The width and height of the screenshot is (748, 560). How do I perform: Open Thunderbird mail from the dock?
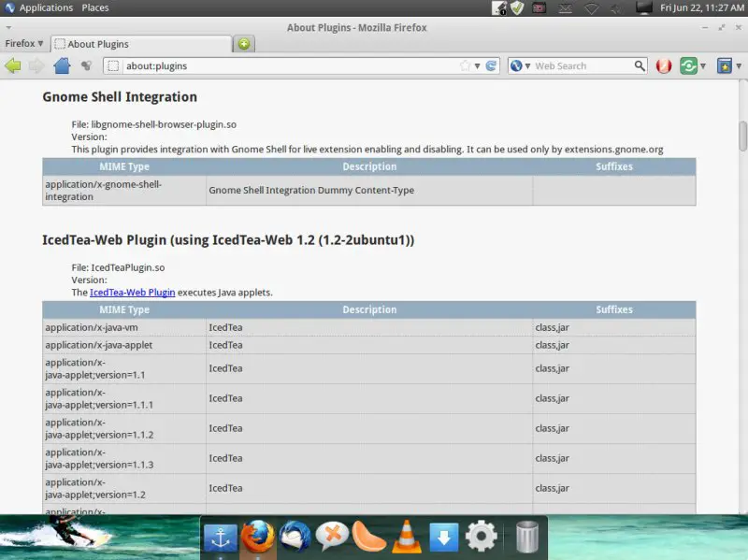(x=295, y=537)
